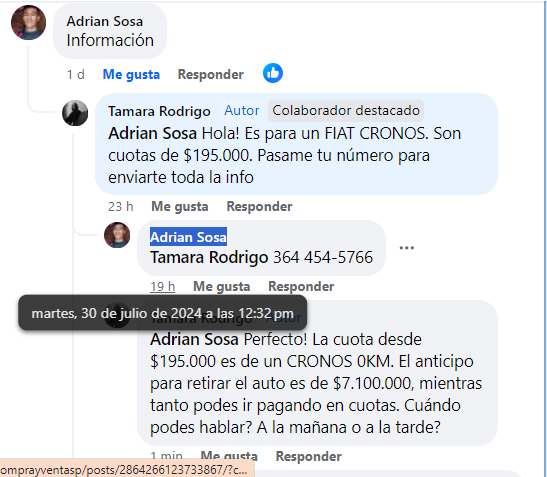Click the blue thumbs-up reaction icon
The width and height of the screenshot is (547, 477).
[273, 73]
